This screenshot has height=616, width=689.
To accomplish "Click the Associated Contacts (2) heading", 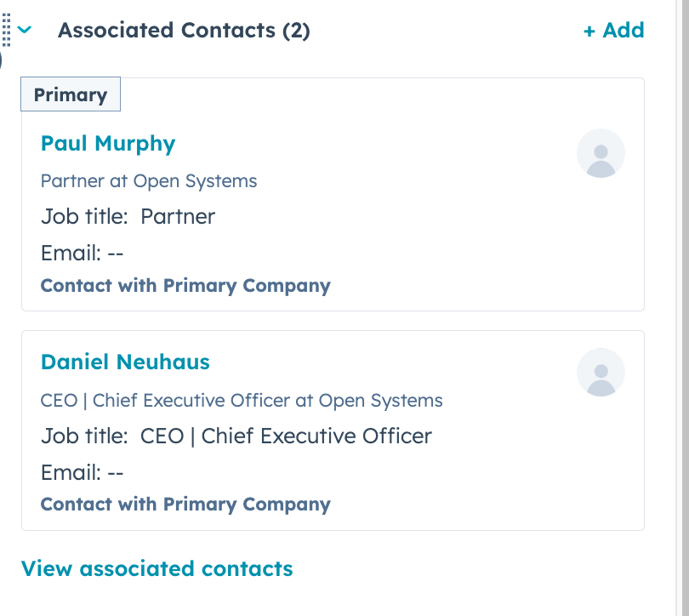I will coord(184,31).
